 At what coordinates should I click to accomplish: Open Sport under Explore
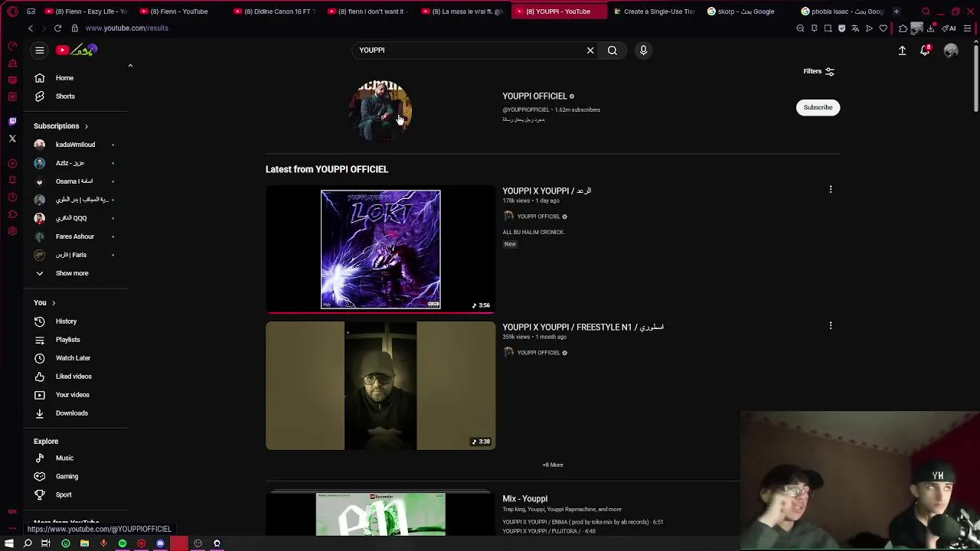click(76, 495)
